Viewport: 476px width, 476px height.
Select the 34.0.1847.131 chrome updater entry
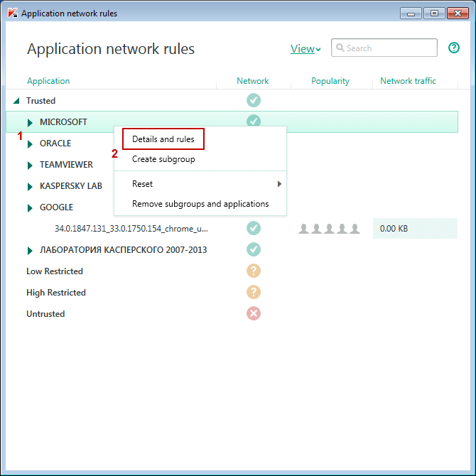[131, 229]
